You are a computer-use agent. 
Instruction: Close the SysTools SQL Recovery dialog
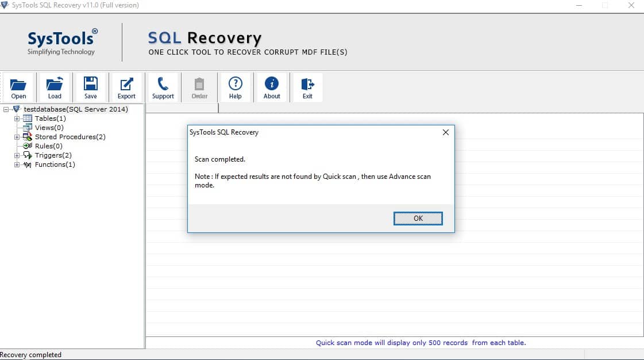click(x=446, y=132)
